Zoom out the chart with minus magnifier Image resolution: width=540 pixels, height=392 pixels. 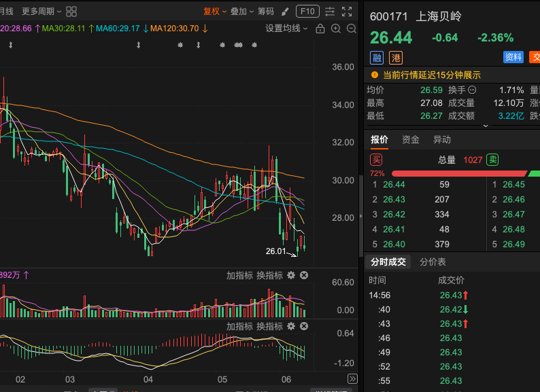coord(352,29)
